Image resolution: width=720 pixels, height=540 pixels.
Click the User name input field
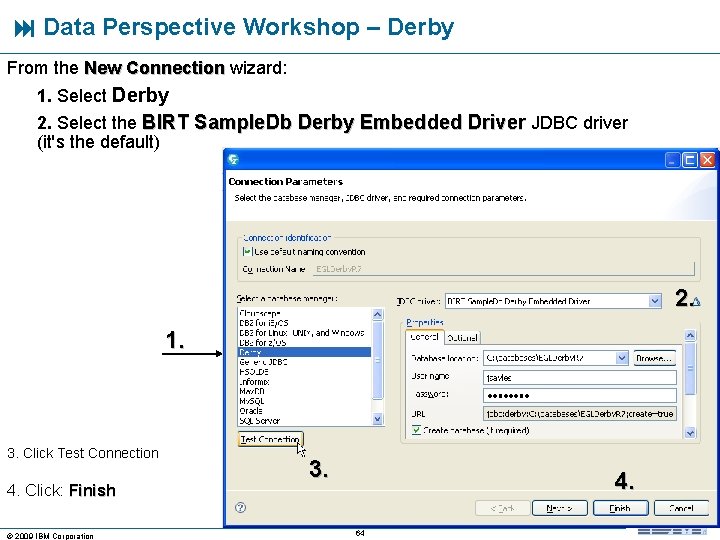579,377
